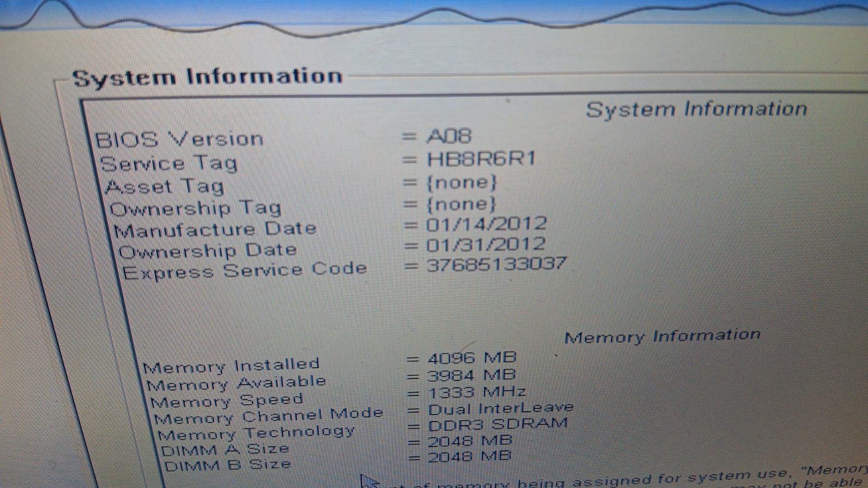Image resolution: width=868 pixels, height=488 pixels.
Task: Select the System Information subsection title
Action: tap(697, 109)
